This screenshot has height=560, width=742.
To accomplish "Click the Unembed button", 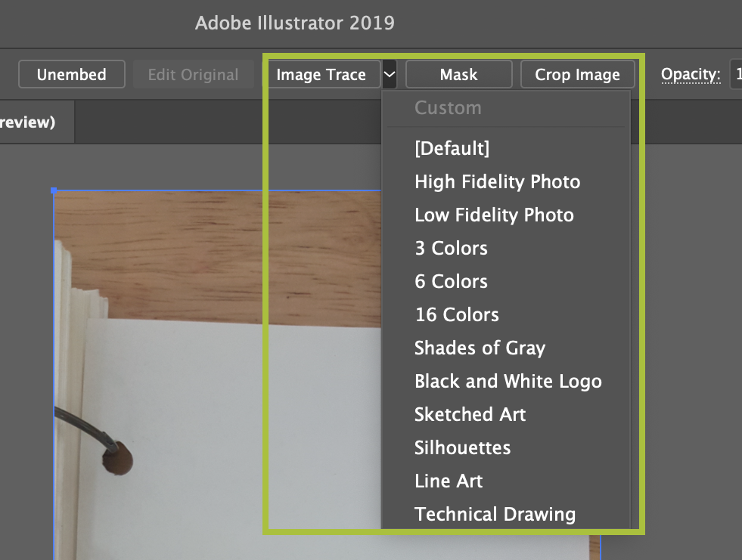I will [x=71, y=74].
